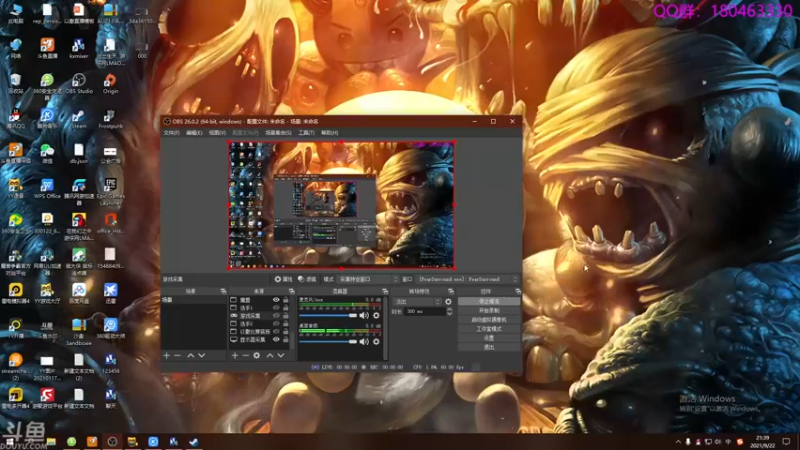The height and width of the screenshot is (450, 800).
Task: Move the selected source up
Action: coord(270,355)
